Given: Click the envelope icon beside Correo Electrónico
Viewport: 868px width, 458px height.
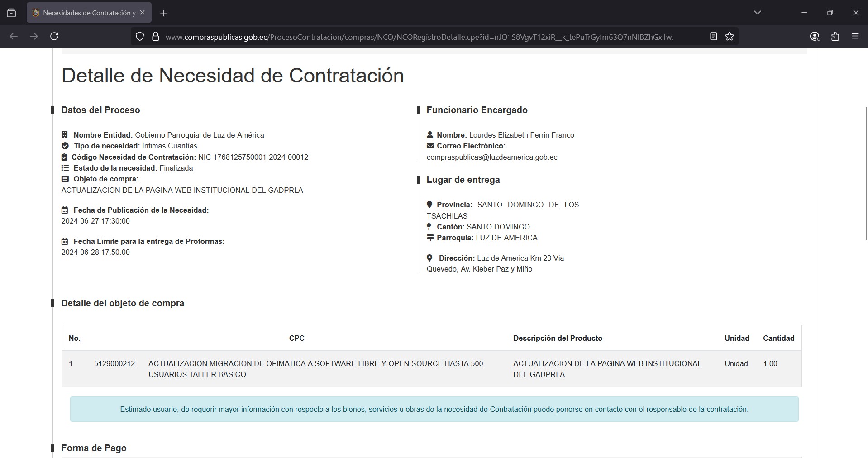Looking at the screenshot, I should [430, 146].
